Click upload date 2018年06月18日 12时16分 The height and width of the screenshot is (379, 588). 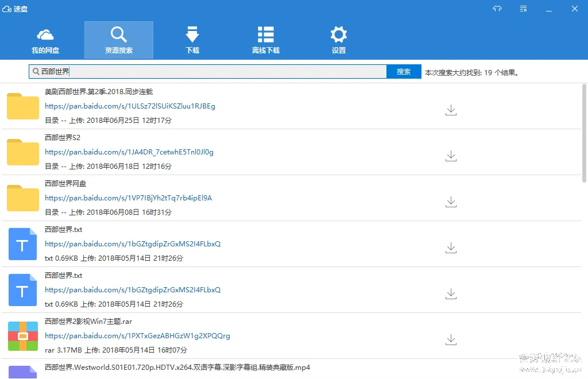click(129, 166)
